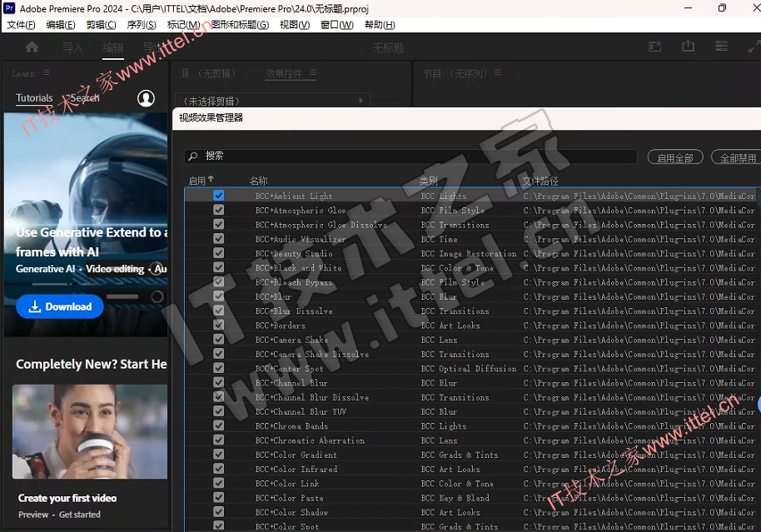
Task: Uncheck the BCC+Camera Shake checkbox
Action: 219,339
